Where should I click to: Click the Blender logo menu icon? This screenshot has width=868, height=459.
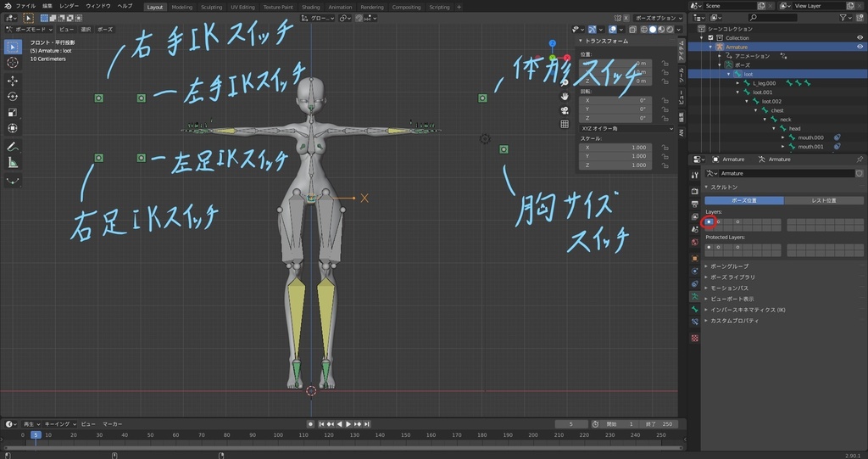[8, 6]
